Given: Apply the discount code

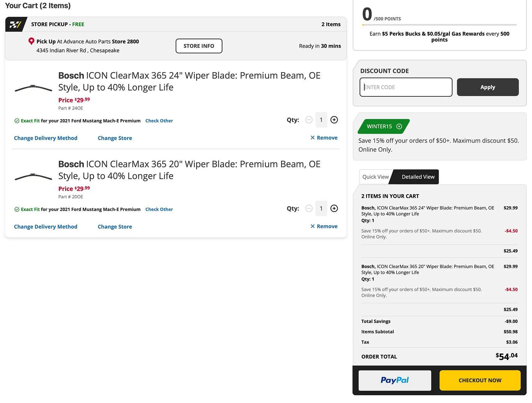Looking at the screenshot, I should tap(488, 87).
